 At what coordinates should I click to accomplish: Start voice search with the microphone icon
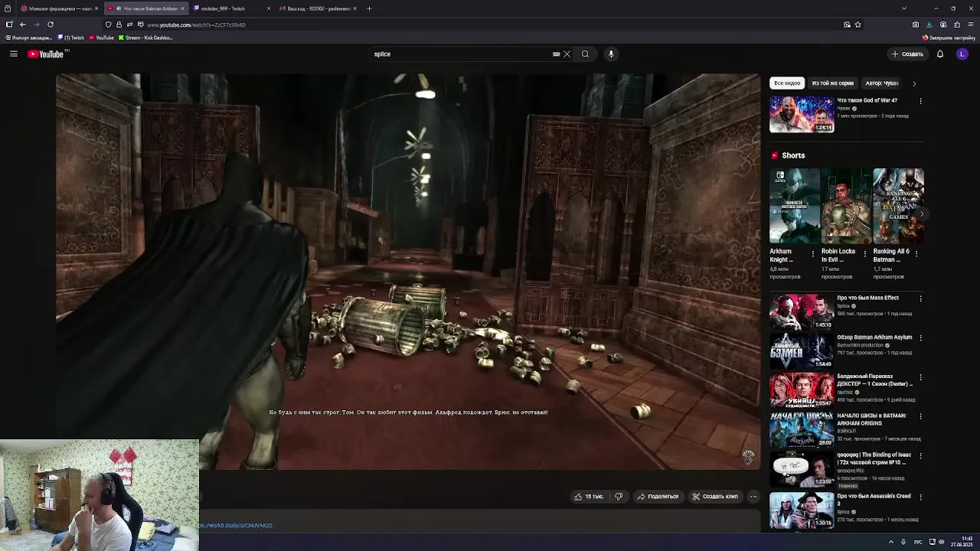click(611, 54)
